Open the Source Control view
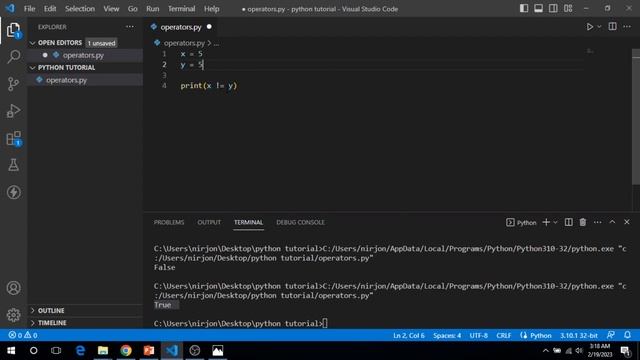This screenshot has width=640, height=360. (x=13, y=84)
